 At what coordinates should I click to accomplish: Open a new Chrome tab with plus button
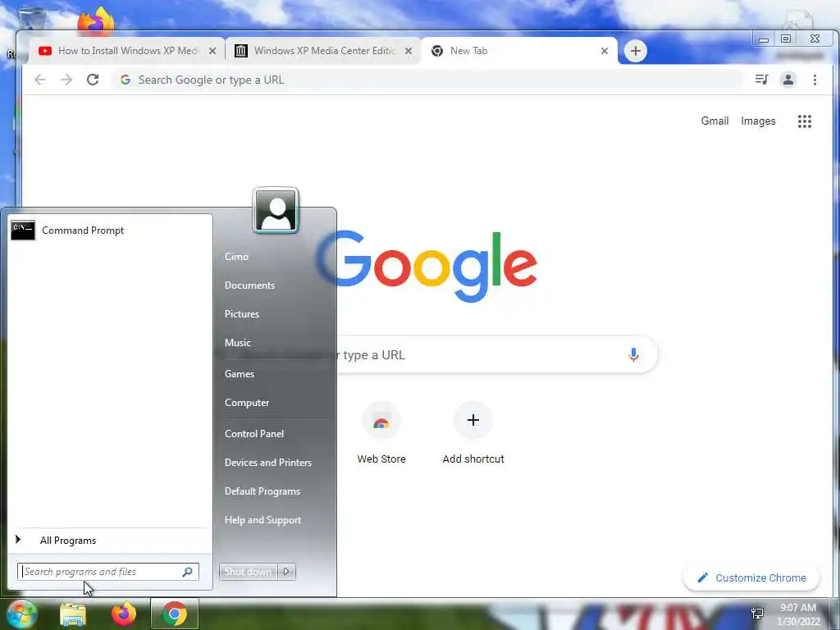(636, 51)
